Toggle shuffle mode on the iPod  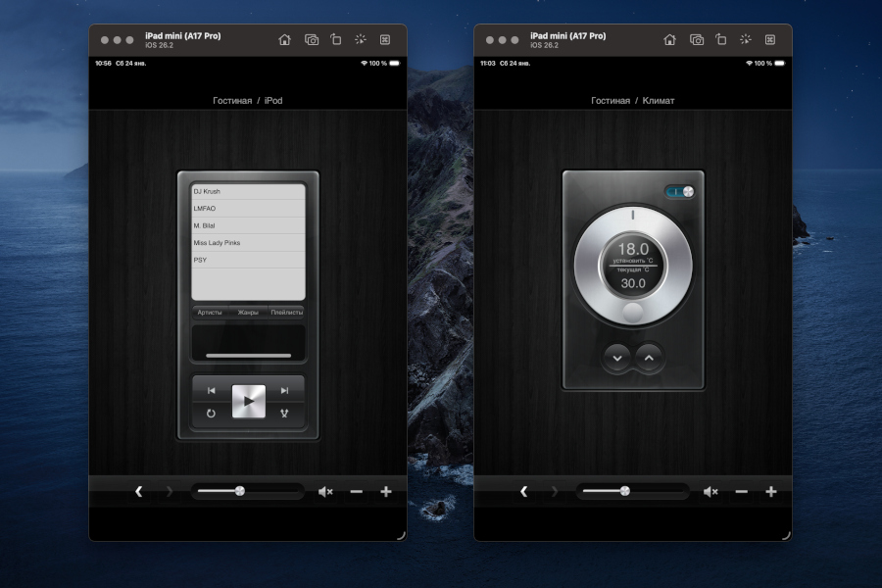(x=284, y=413)
